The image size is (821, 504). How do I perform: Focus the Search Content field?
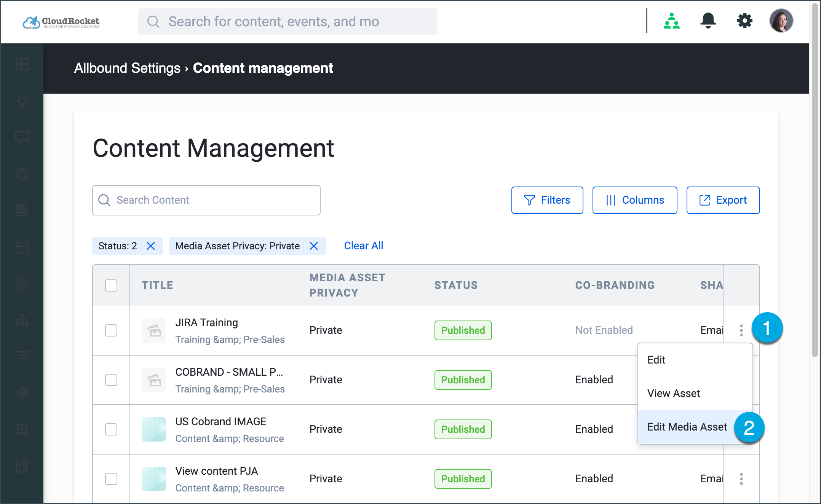click(x=206, y=200)
